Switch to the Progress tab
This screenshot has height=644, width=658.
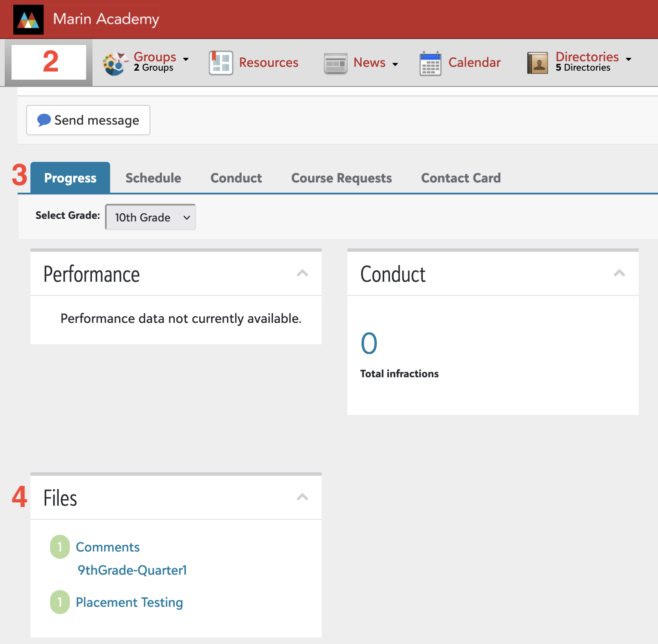pos(70,178)
